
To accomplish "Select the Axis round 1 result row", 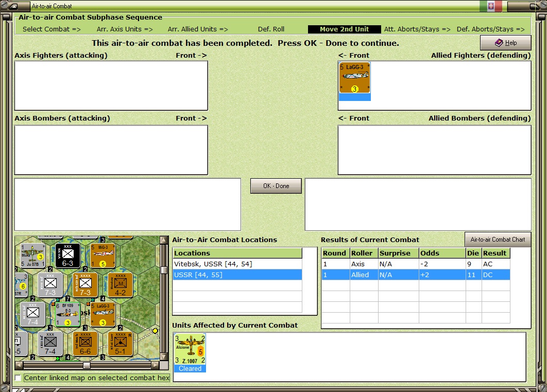I will (416, 264).
